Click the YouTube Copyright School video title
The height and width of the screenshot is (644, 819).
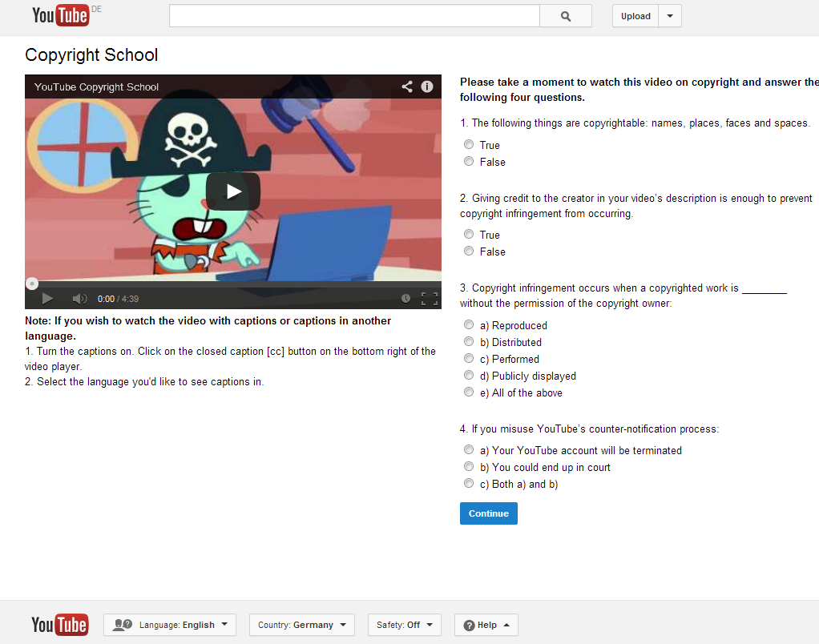(x=97, y=87)
